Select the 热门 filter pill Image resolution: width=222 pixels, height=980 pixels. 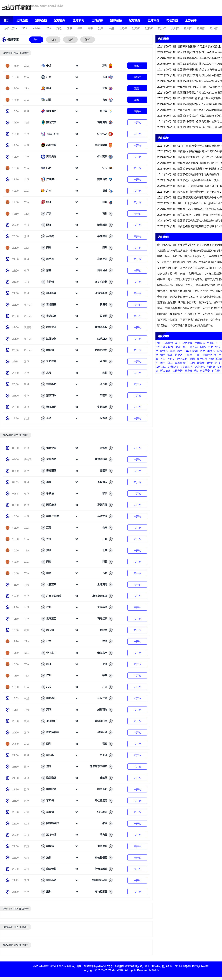click(x=53, y=40)
